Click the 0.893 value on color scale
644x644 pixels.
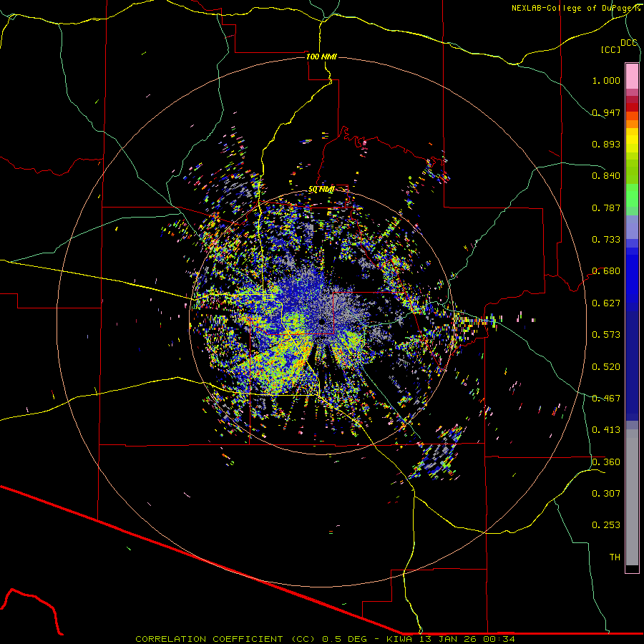[x=606, y=144]
